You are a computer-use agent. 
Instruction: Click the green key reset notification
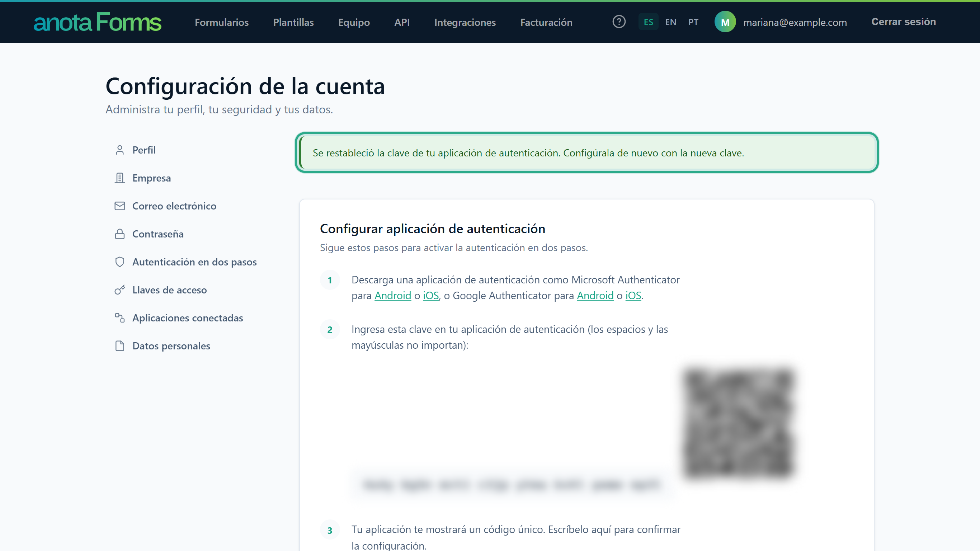click(586, 152)
